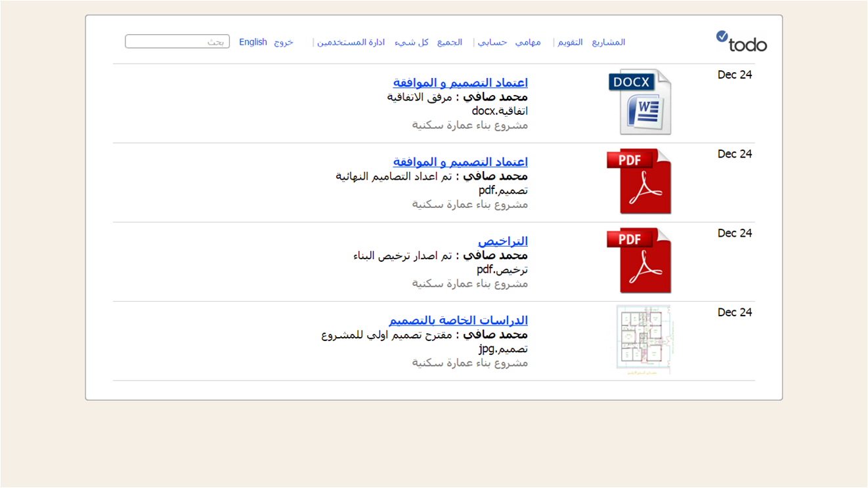Open the PDF icon for ترخيص.pdf
868x488 pixels.
pos(640,260)
